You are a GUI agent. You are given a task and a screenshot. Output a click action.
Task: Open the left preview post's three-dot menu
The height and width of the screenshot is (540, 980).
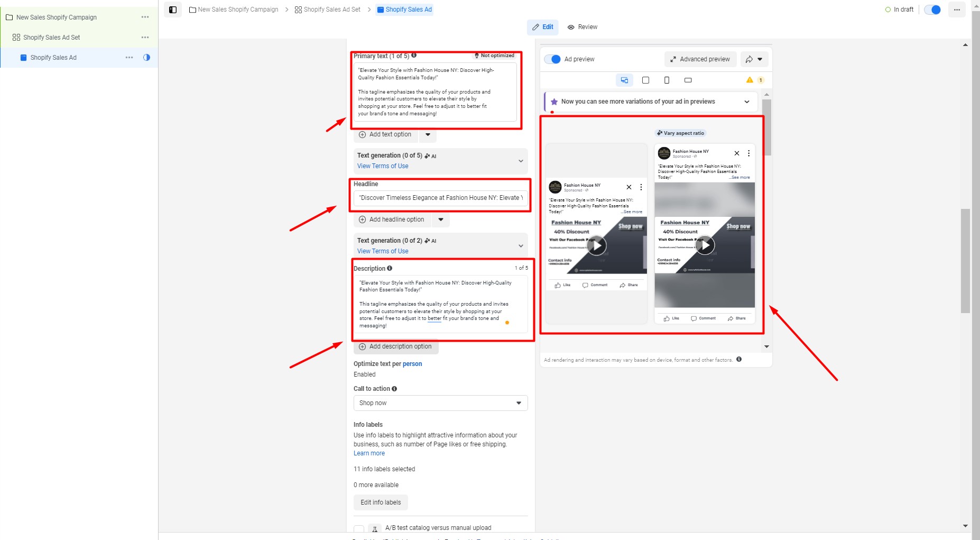(641, 187)
